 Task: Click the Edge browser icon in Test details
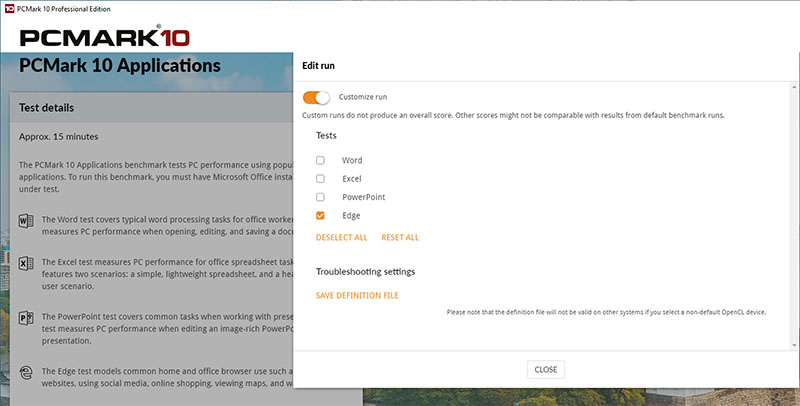pos(26,372)
